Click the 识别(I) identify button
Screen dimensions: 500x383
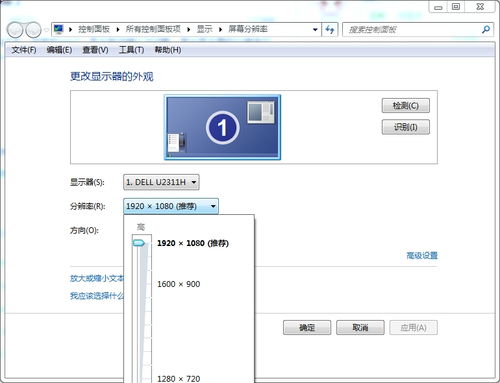coord(406,127)
